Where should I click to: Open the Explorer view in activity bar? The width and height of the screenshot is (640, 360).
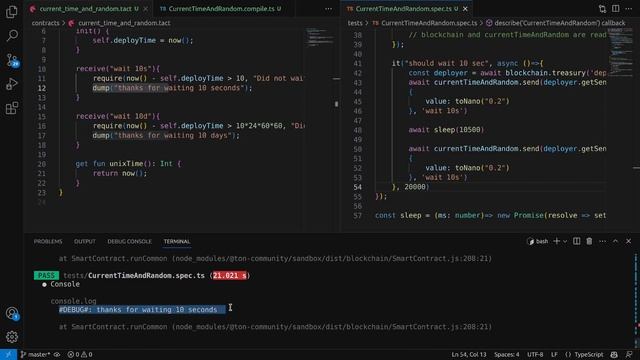(x=11, y=12)
